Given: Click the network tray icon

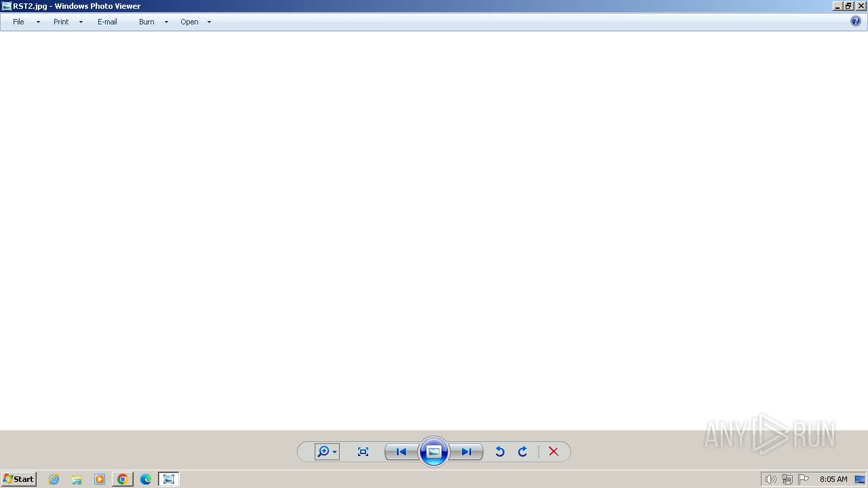Looking at the screenshot, I should click(x=787, y=479).
